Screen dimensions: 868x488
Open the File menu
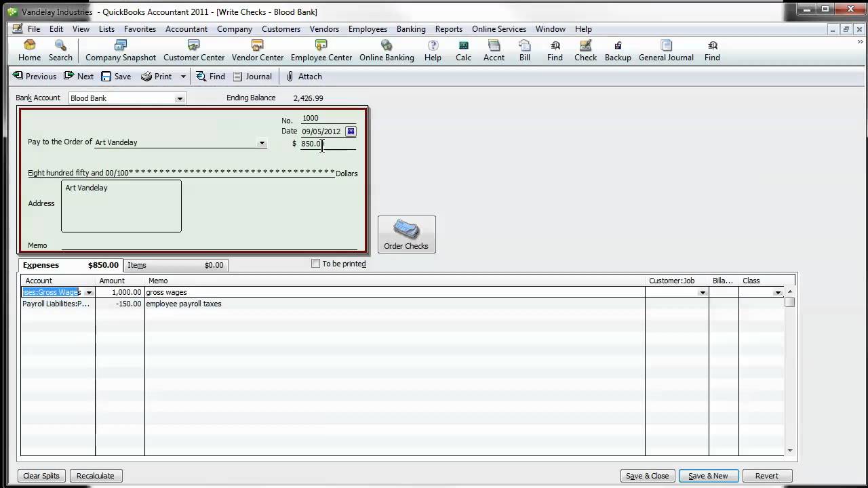click(x=33, y=29)
